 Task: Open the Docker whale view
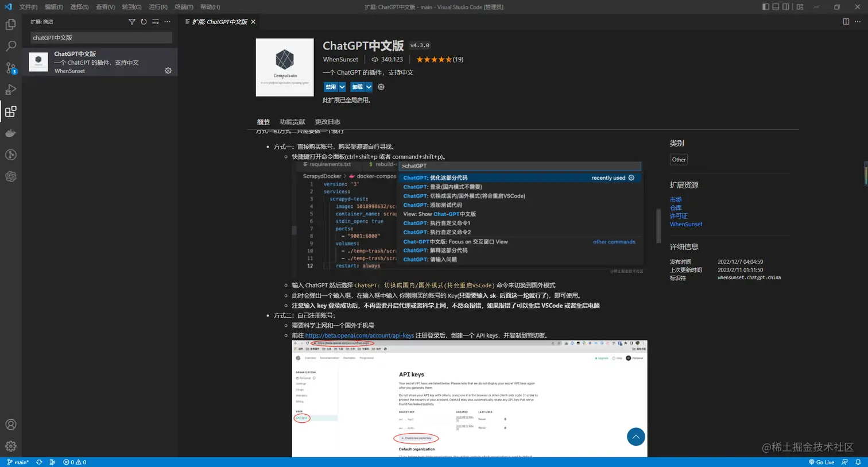pos(10,133)
